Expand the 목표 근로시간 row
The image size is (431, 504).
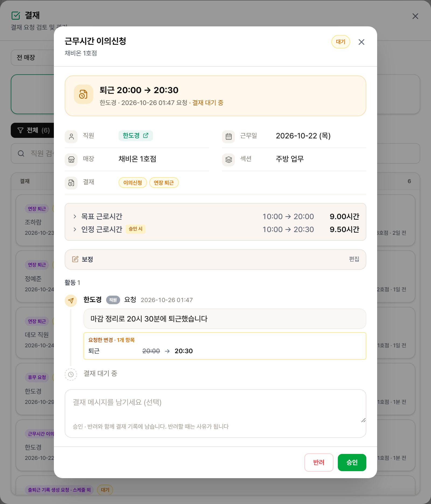[x=215, y=216]
